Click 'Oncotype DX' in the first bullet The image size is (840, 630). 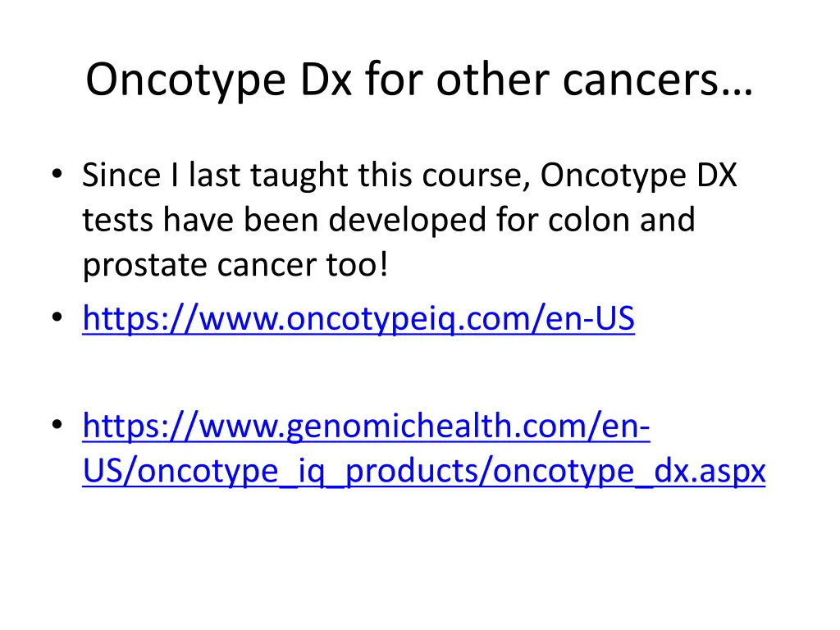(x=638, y=176)
